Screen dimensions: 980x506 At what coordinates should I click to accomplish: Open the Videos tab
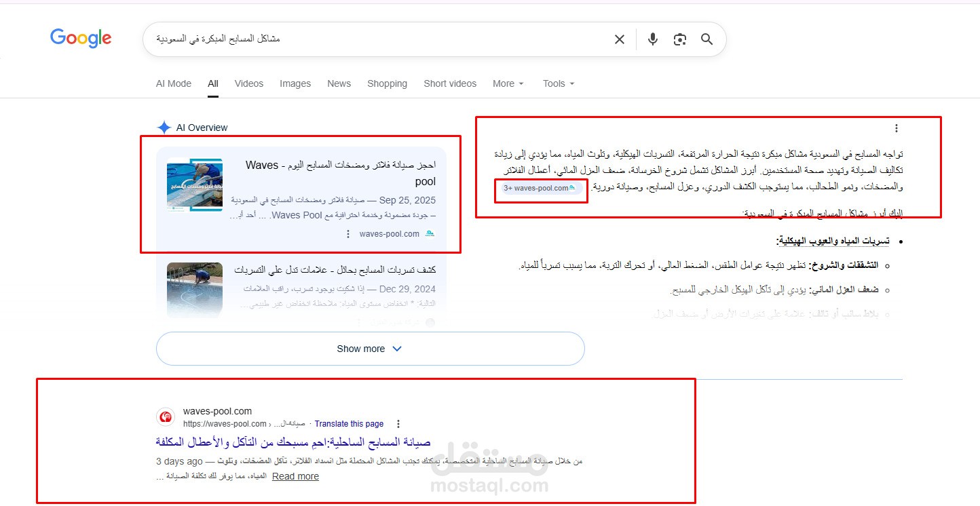[x=249, y=83]
